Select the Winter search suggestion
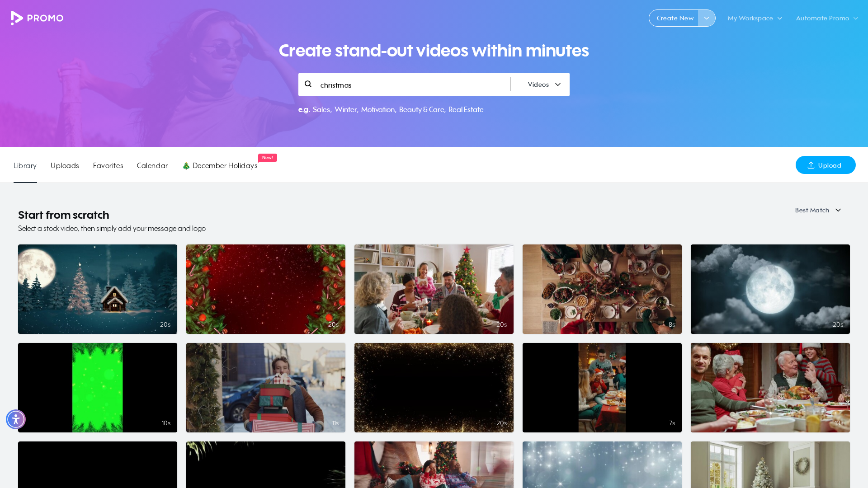Viewport: 868px width, 488px height. click(x=346, y=109)
